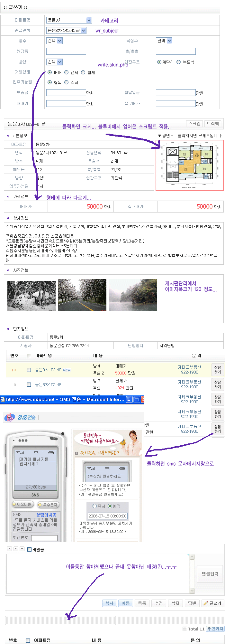
Task: Click 재테크부동산 922-1900 in row 11
Action: point(190,370)
